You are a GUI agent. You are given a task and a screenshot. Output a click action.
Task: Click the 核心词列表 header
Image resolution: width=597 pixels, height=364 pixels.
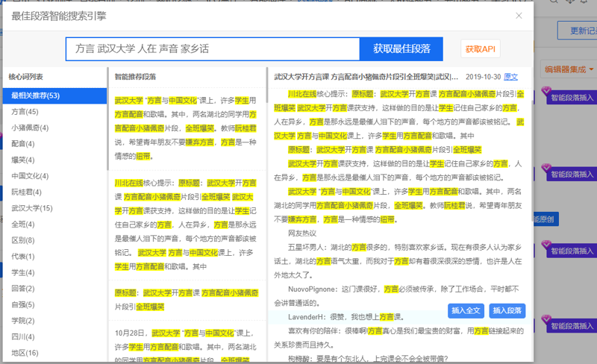coord(26,77)
